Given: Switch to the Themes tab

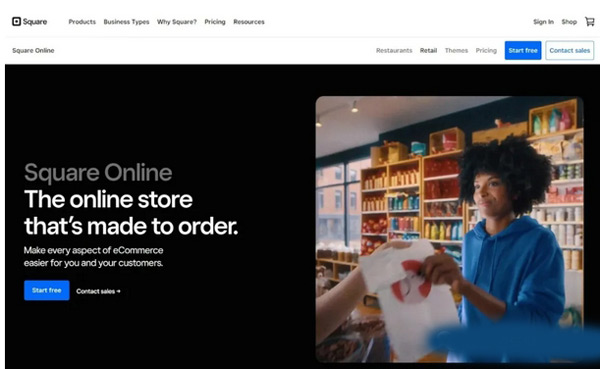Looking at the screenshot, I should [456, 51].
